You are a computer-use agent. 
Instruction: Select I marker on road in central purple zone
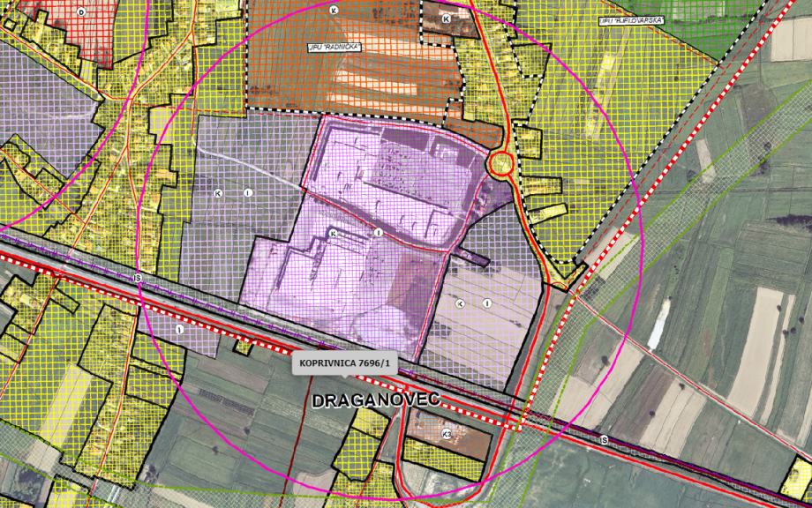379,233
